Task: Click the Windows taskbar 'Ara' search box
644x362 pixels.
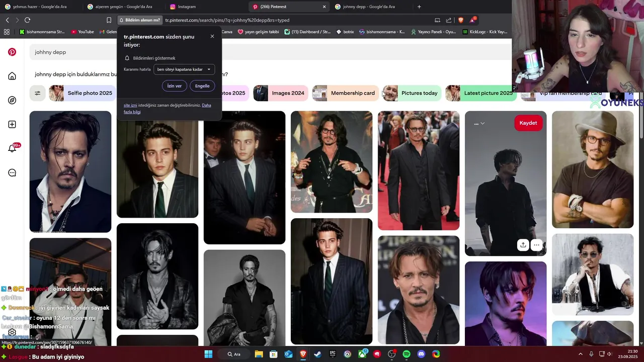Action: [x=234, y=354]
